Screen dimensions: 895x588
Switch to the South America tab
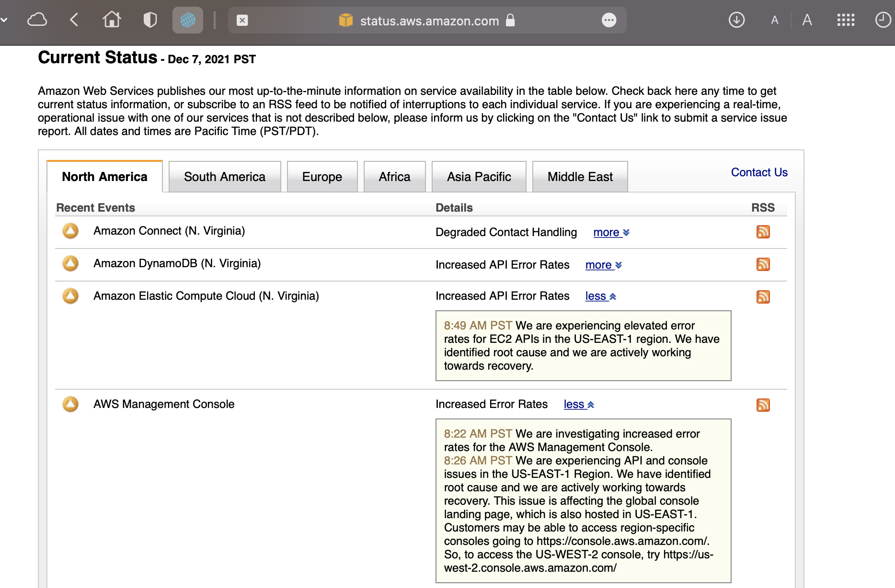click(x=225, y=177)
